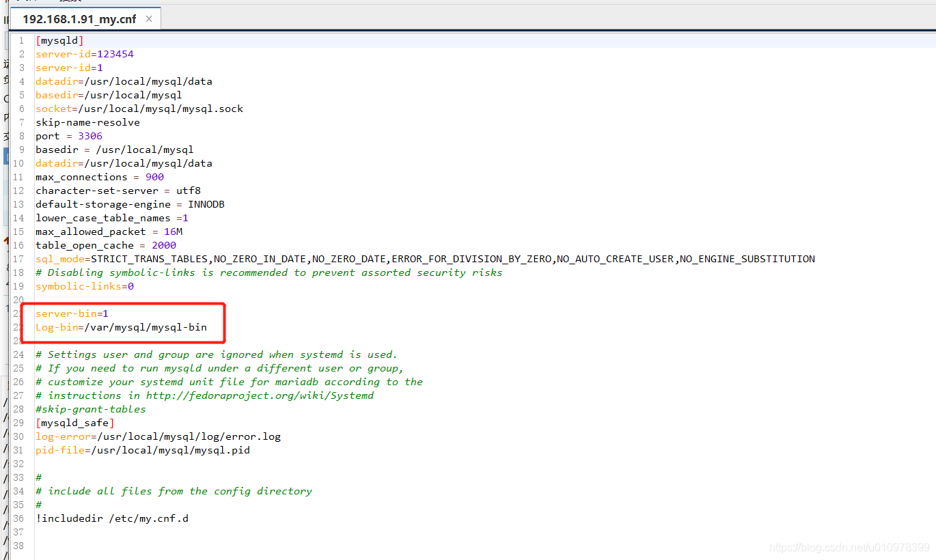This screenshot has height=560, width=936.
Task: Click the symbolic-links=0 line
Action: tap(85, 286)
